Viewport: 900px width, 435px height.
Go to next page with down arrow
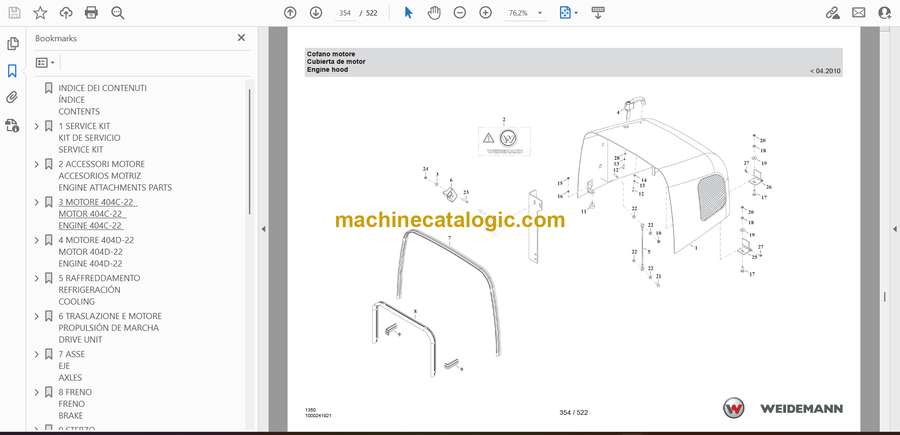coord(316,13)
